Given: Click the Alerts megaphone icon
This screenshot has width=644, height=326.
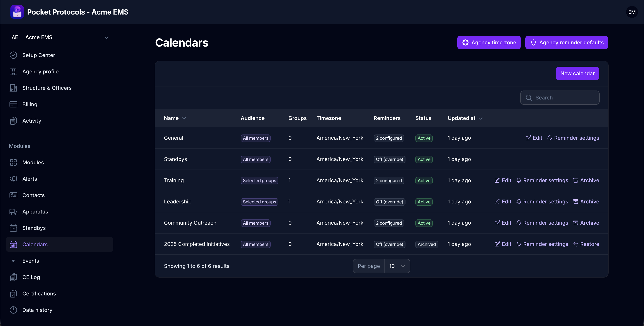Looking at the screenshot, I should pos(13,179).
